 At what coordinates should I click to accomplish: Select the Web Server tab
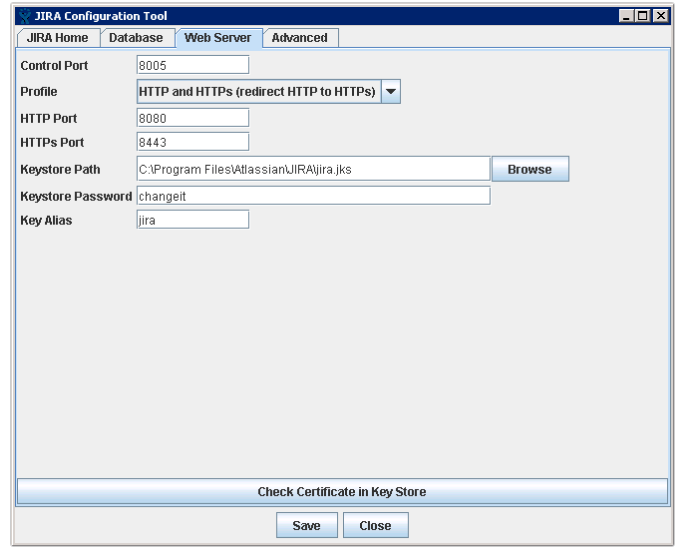[218, 38]
